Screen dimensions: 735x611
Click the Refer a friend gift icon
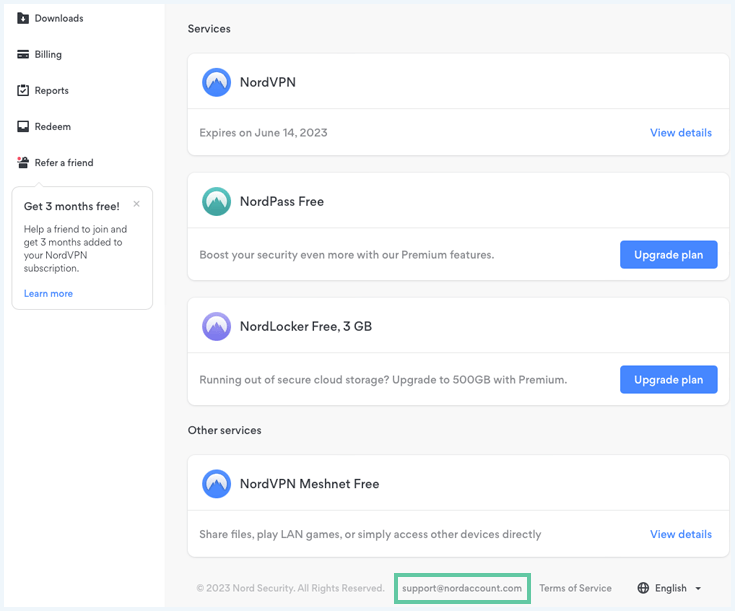click(x=23, y=163)
